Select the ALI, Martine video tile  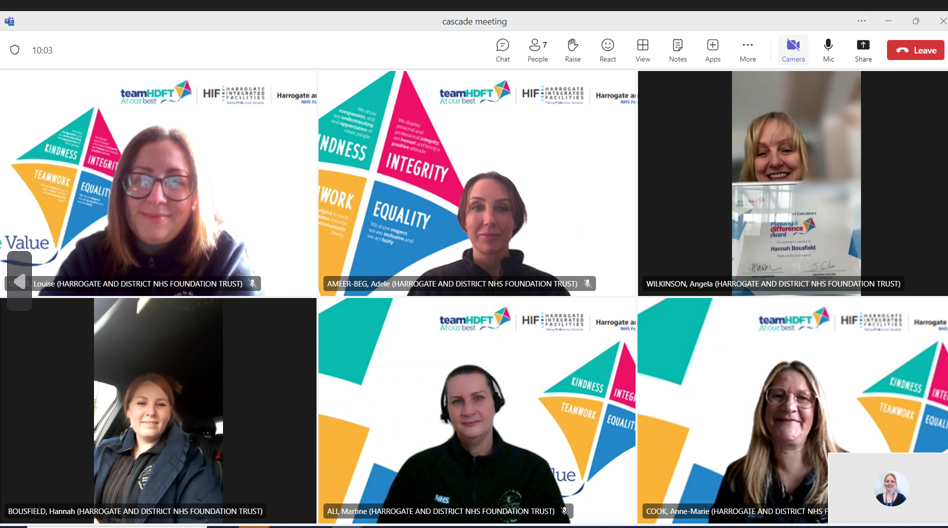476,410
